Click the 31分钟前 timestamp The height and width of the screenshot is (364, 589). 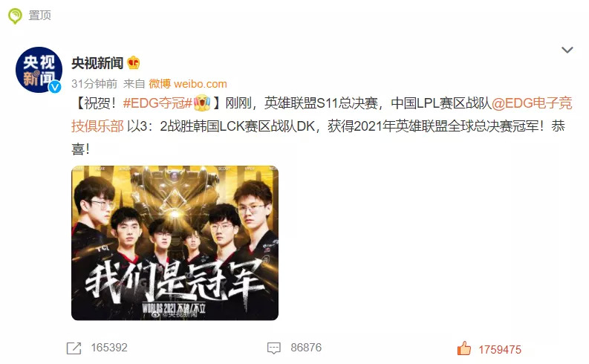[x=94, y=84]
